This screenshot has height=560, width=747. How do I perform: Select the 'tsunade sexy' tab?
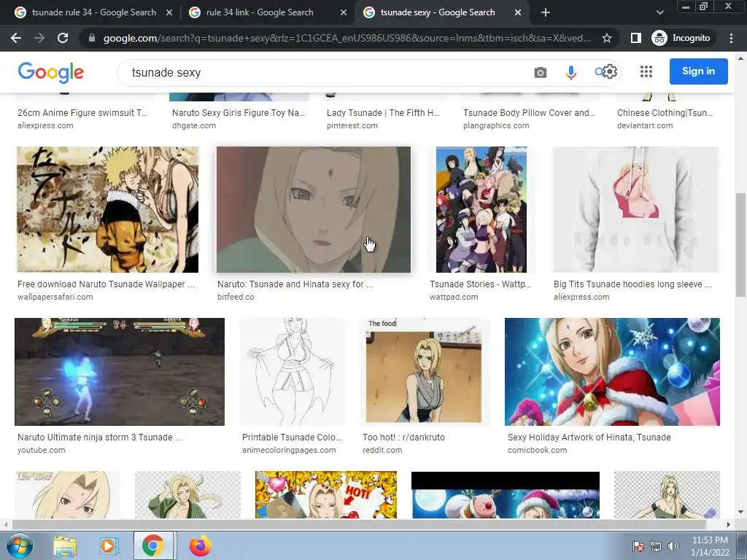tap(436, 12)
